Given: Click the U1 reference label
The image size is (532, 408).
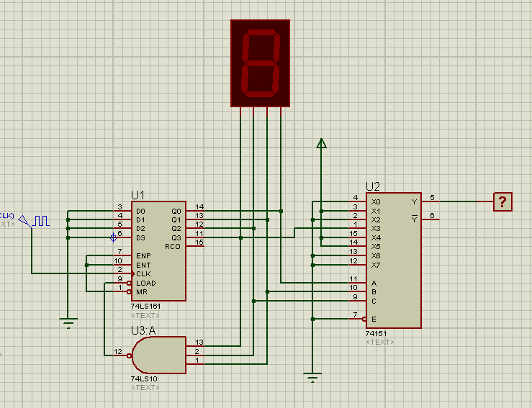Looking at the screenshot, I should pos(137,195).
